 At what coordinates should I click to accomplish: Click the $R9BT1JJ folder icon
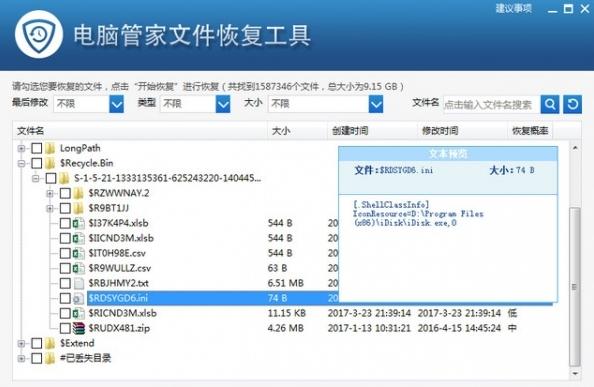coord(79,208)
